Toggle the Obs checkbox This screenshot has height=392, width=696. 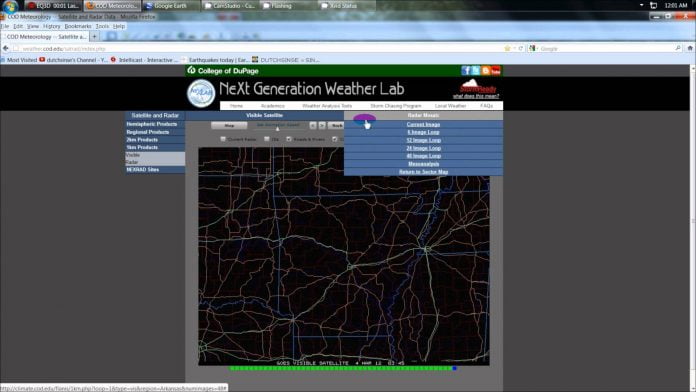(x=267, y=139)
